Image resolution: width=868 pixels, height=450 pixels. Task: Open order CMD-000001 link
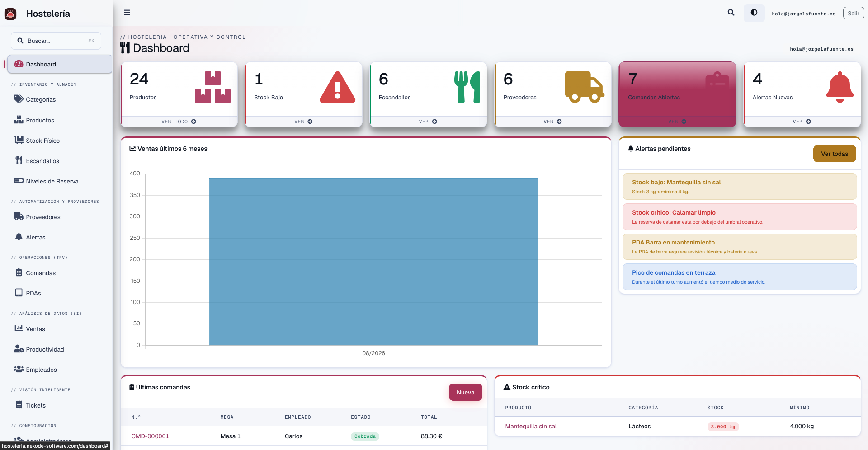point(150,436)
